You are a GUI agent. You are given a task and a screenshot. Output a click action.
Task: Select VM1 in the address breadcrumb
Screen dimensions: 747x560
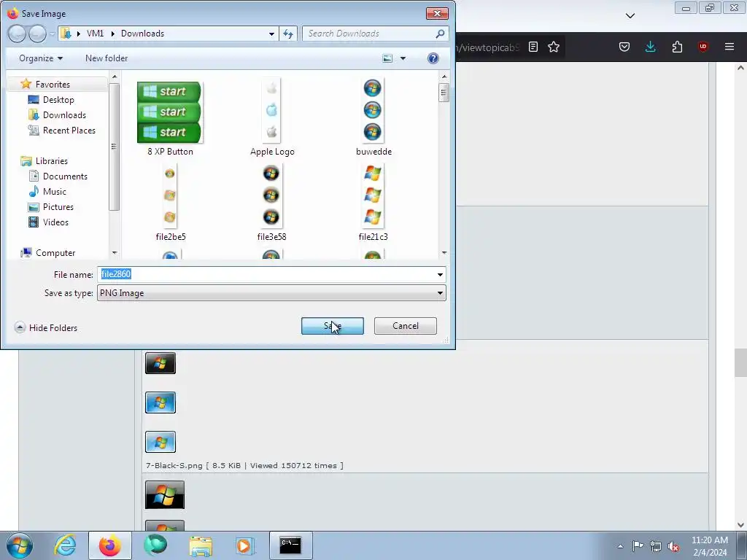coord(96,34)
